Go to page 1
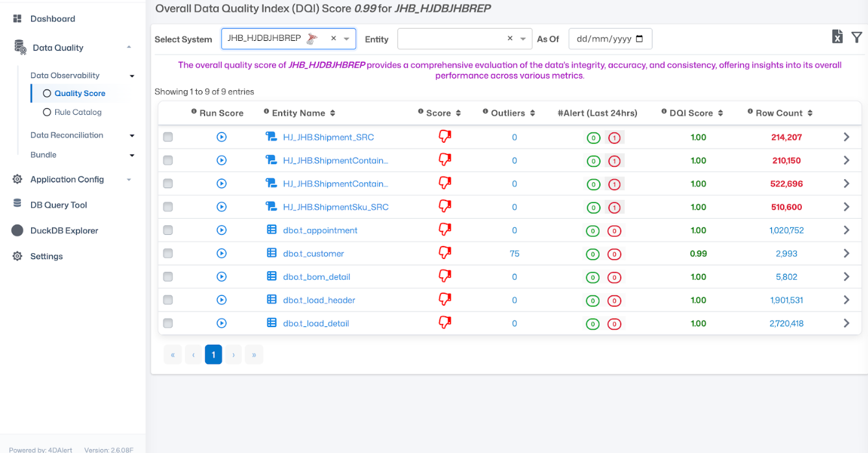This screenshot has height=453, width=868. click(x=213, y=354)
